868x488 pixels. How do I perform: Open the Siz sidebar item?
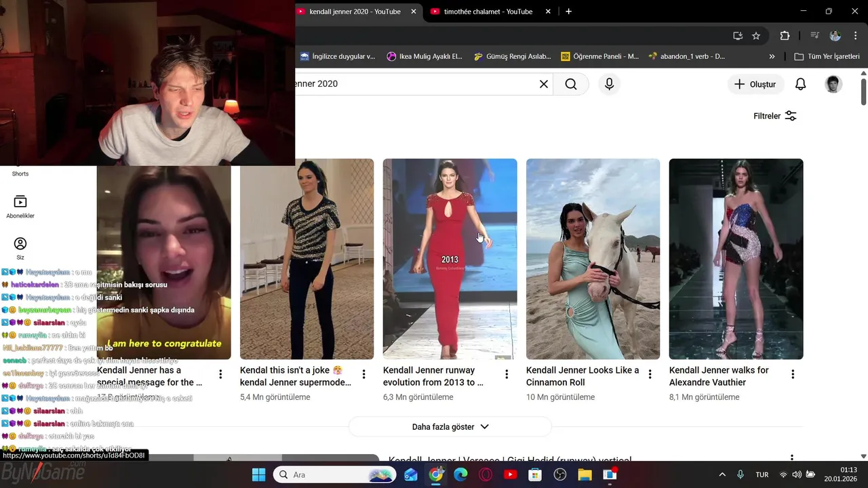pos(20,249)
